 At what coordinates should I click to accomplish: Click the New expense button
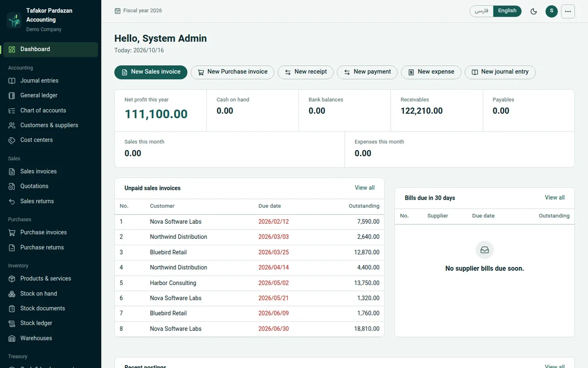431,72
